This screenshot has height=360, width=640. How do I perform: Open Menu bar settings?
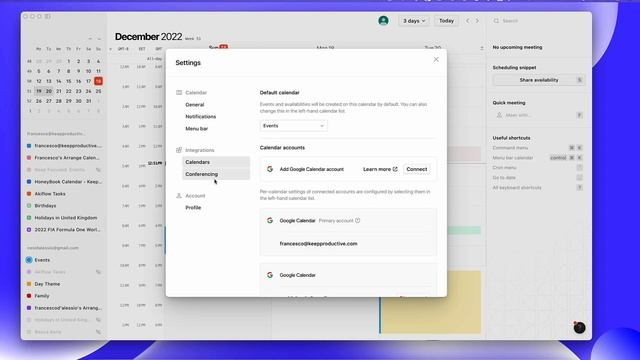coord(197,129)
